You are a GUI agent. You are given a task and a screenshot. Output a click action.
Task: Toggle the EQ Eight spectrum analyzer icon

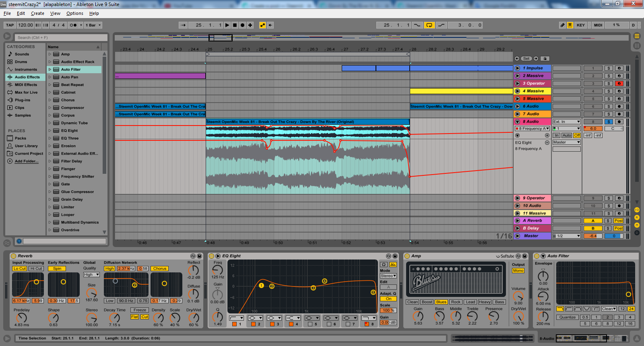(x=393, y=264)
